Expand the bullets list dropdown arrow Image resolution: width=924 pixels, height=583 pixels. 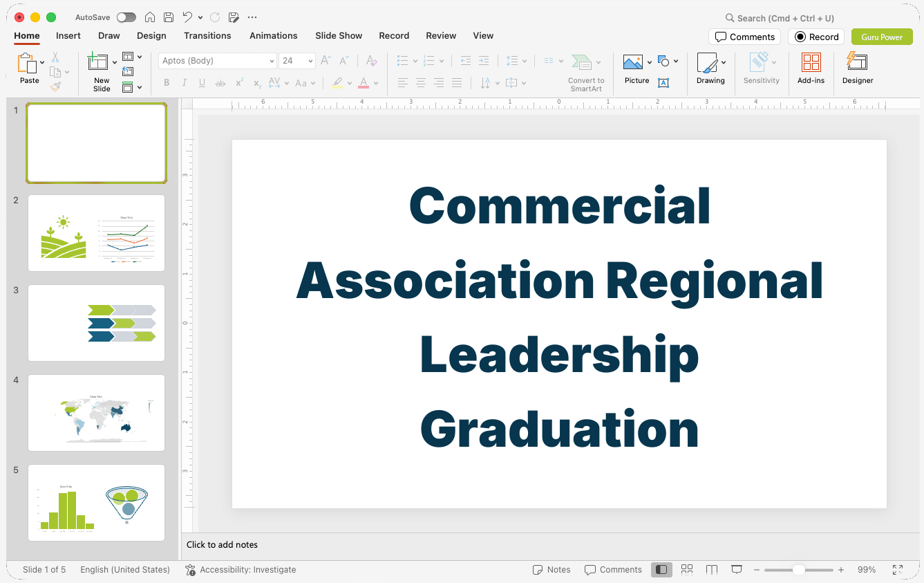click(415, 61)
